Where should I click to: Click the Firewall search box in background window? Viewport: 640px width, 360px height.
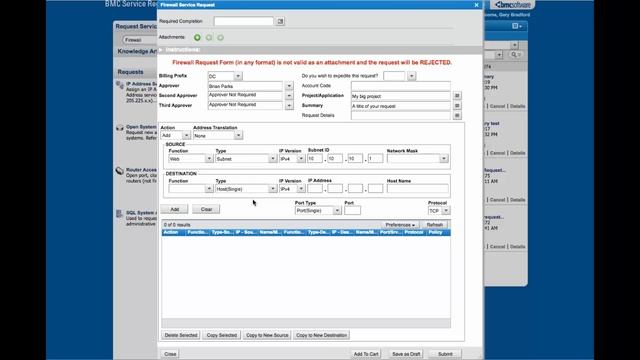(x=140, y=40)
